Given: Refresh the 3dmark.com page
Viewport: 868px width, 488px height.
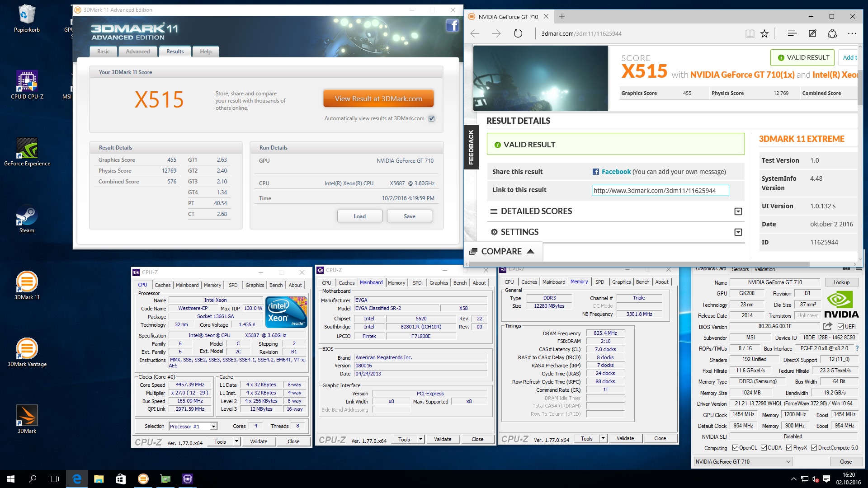Looking at the screenshot, I should click(x=518, y=33).
